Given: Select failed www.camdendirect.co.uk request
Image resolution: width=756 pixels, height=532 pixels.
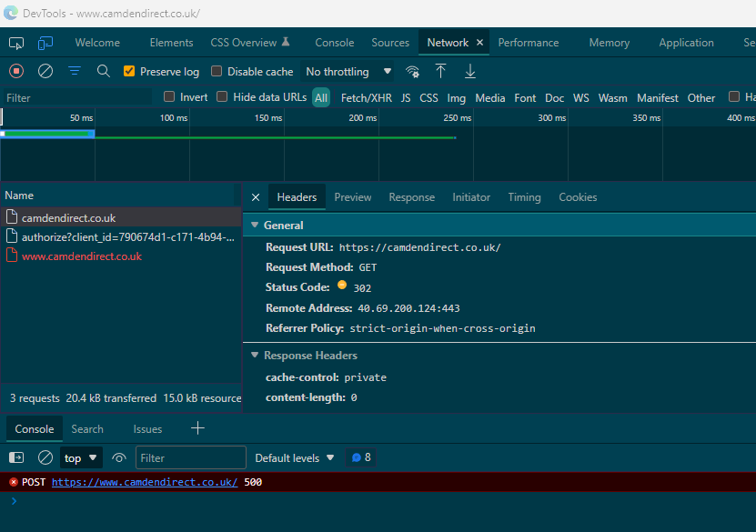Looking at the screenshot, I should pyautogui.click(x=120, y=256).
